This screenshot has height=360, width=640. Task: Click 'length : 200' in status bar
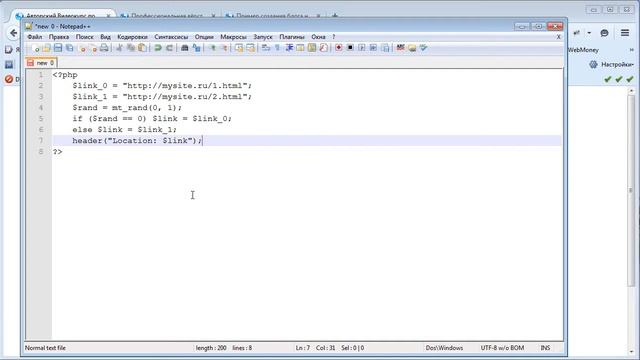point(211,348)
